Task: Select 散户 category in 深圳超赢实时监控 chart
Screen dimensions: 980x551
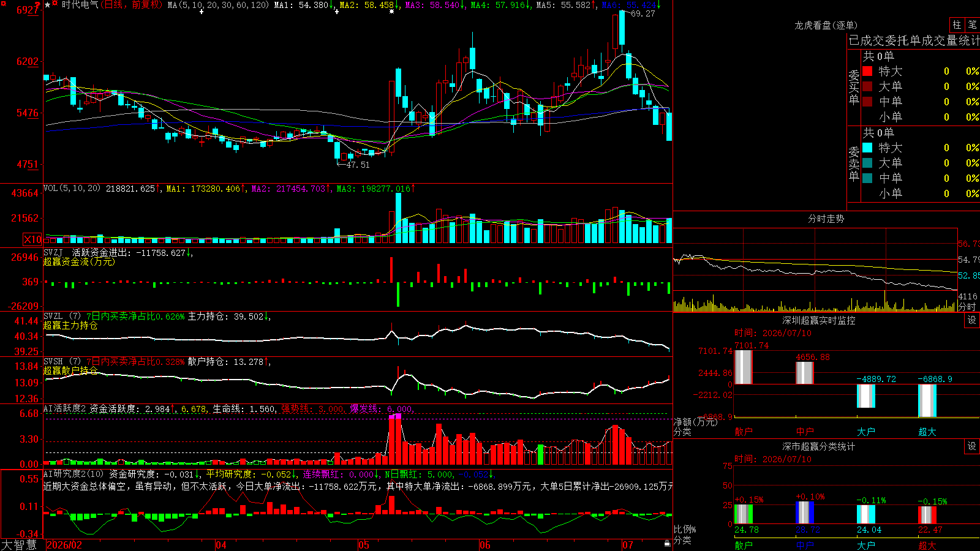Action: [x=744, y=432]
